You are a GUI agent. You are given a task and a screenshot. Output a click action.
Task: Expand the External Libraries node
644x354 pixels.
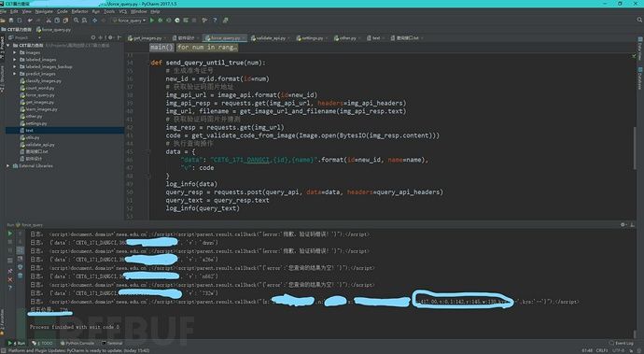[7, 165]
